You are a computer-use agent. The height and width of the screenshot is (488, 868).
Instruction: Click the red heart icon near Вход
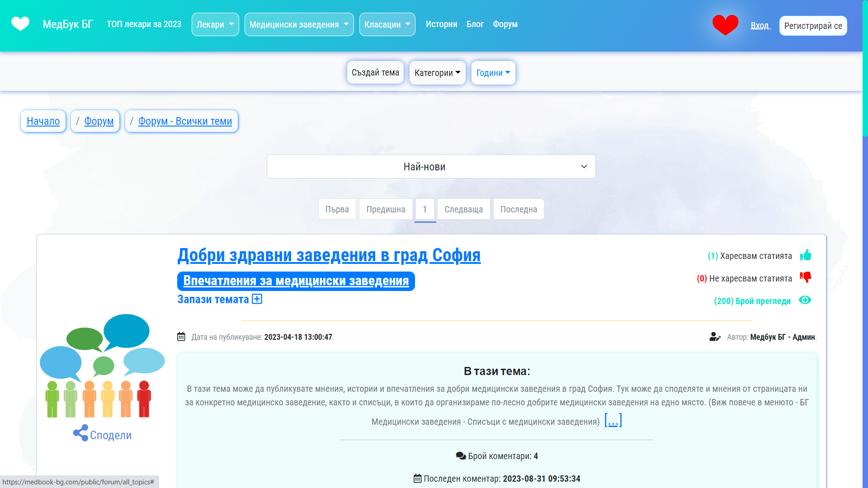(725, 24)
